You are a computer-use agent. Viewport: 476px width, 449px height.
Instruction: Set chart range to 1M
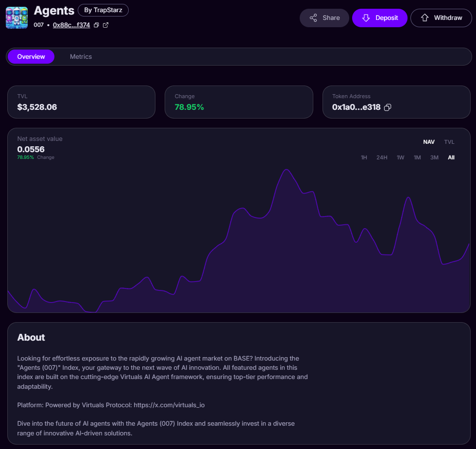pos(417,157)
